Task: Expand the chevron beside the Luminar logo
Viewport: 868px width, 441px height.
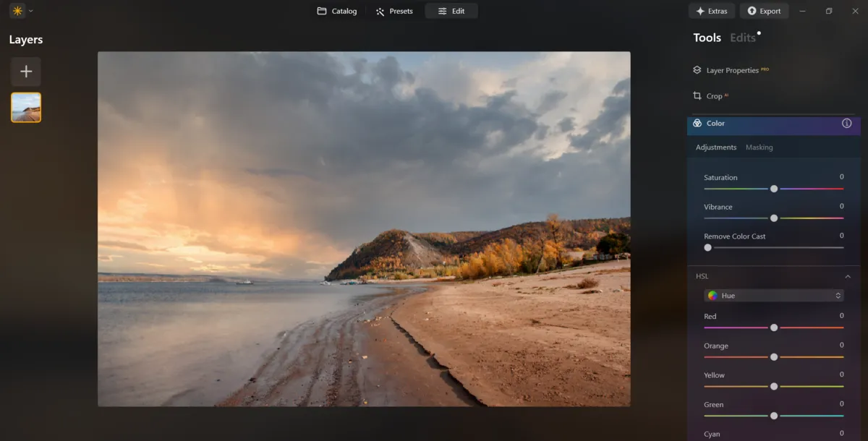Action: [x=30, y=11]
